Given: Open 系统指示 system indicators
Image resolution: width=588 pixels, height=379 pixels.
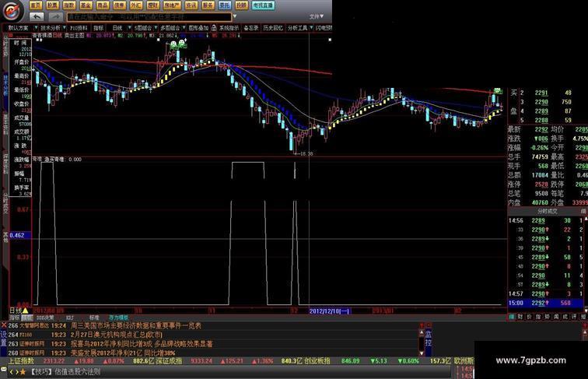Looking at the screenshot, I should [x=229, y=28].
